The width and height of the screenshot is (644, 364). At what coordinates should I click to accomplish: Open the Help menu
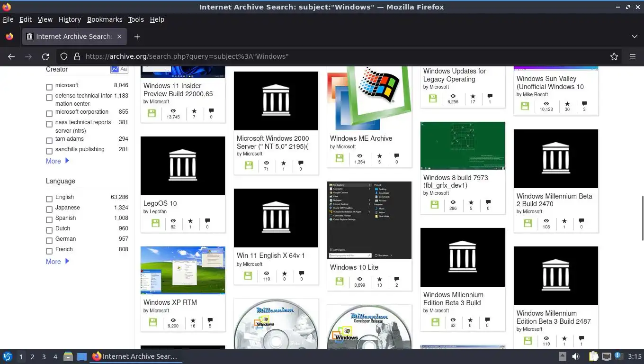pos(157,19)
